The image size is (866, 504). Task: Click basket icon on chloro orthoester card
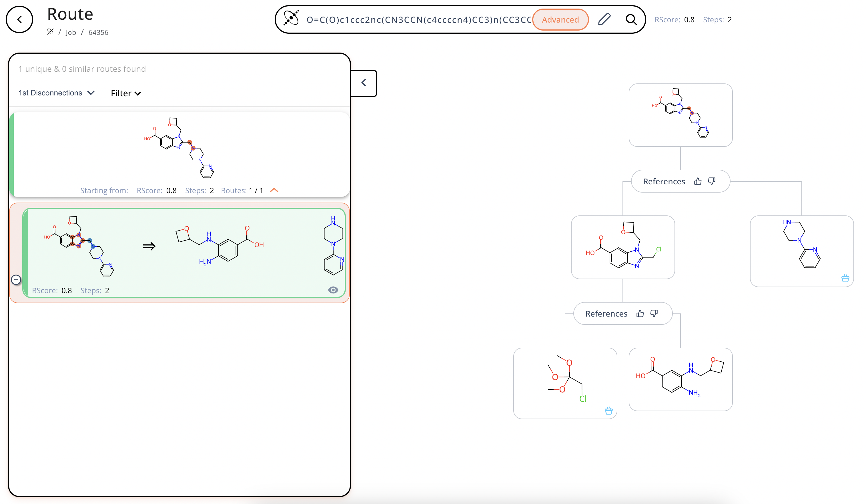click(608, 411)
